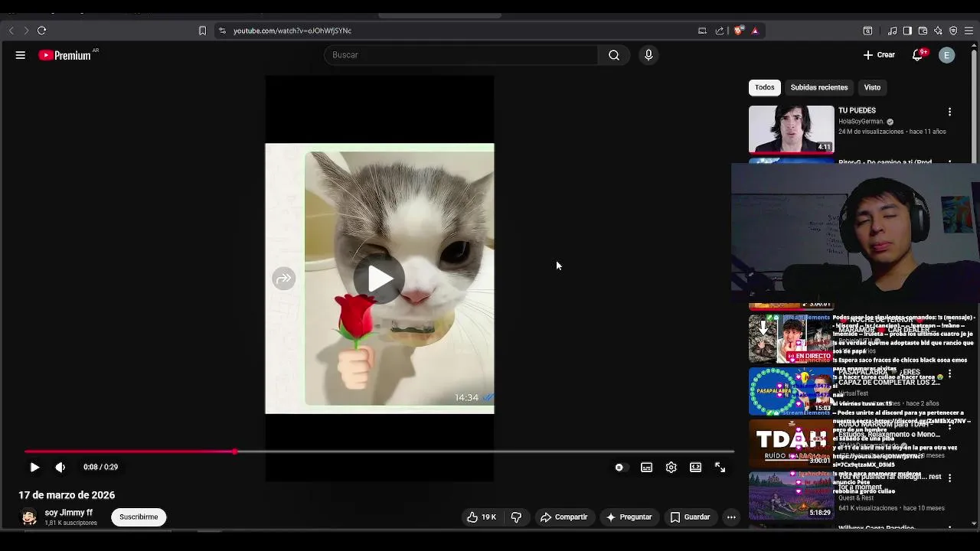Click the page vertical scrollbar down arrow
This screenshot has height=551, width=980.
[975, 523]
